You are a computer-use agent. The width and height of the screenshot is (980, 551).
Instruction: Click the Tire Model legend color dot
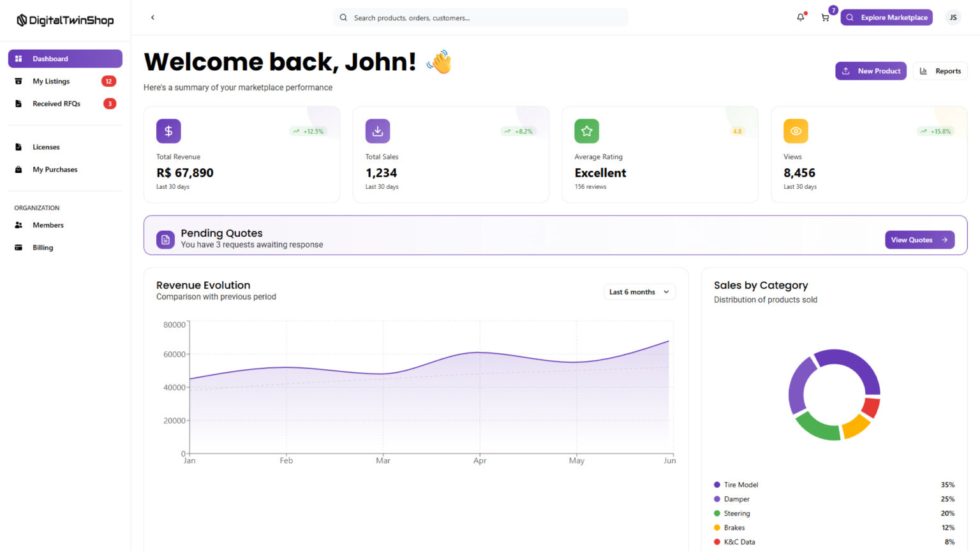click(717, 485)
